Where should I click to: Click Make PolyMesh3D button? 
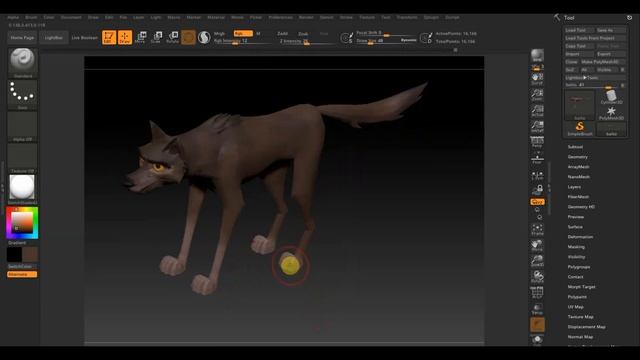pos(602,62)
